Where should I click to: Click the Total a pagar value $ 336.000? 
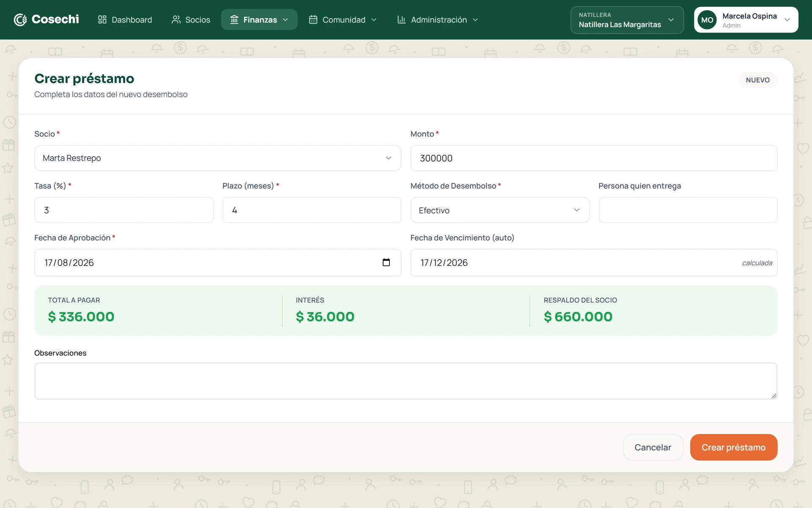81,317
